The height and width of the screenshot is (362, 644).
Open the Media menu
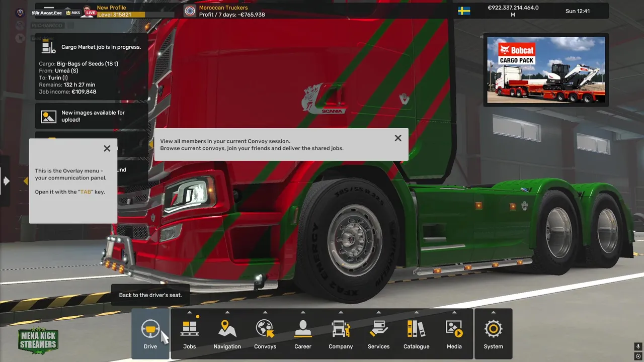click(x=454, y=334)
